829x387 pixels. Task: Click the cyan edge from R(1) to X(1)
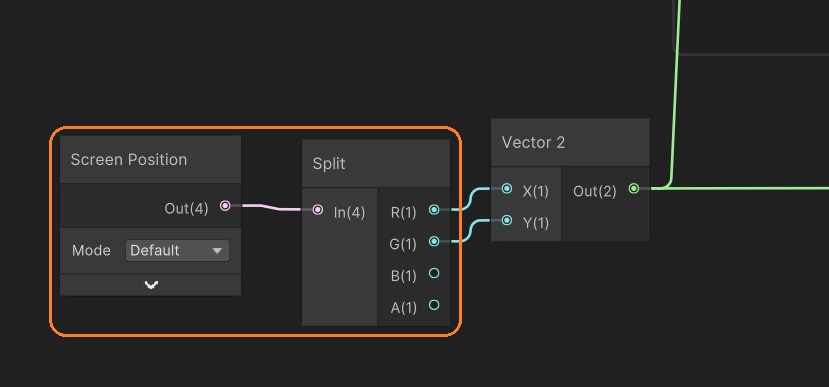(x=469, y=199)
